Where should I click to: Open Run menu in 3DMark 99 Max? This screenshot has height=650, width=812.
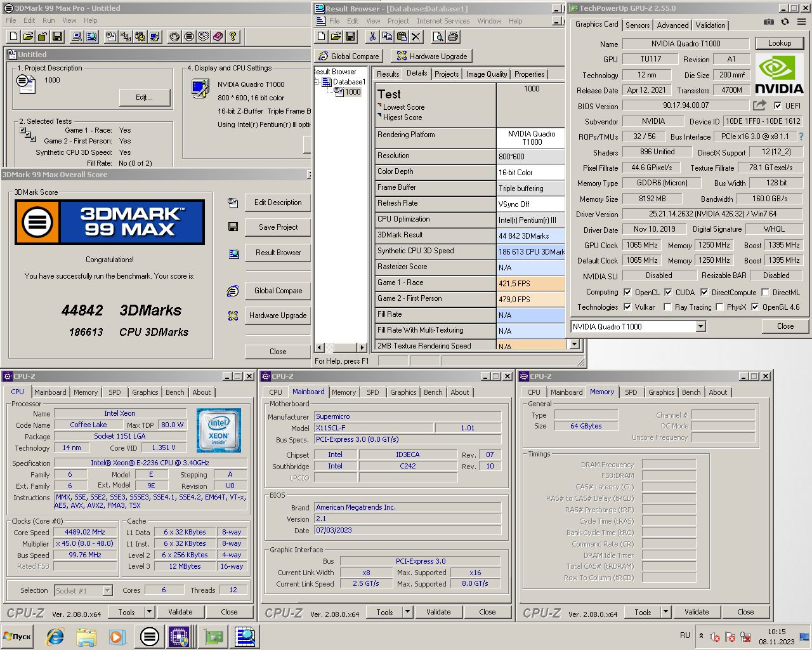tap(49, 20)
